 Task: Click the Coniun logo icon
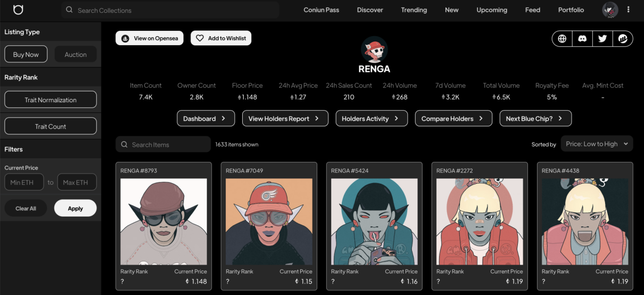(x=18, y=10)
